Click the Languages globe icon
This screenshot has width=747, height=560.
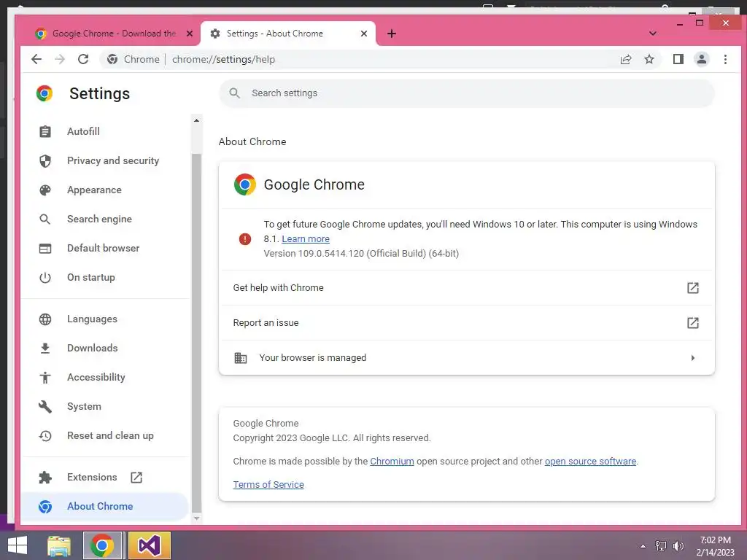click(x=45, y=319)
